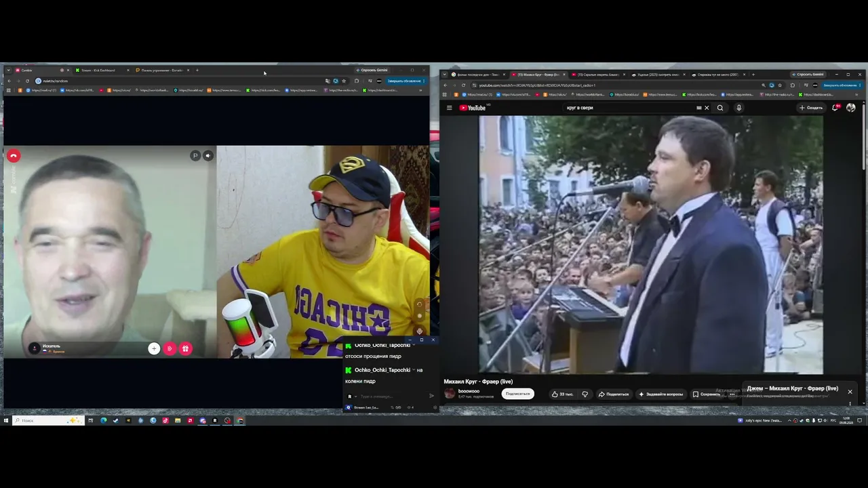The width and height of the screenshot is (868, 488).
Task: Run the YouTube search with the magnifier
Action: pyautogui.click(x=720, y=108)
